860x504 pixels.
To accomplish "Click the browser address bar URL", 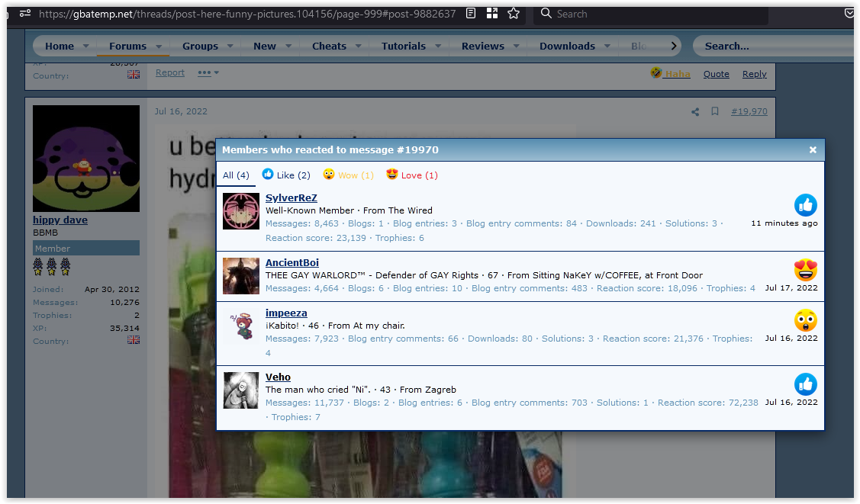I will [x=246, y=14].
